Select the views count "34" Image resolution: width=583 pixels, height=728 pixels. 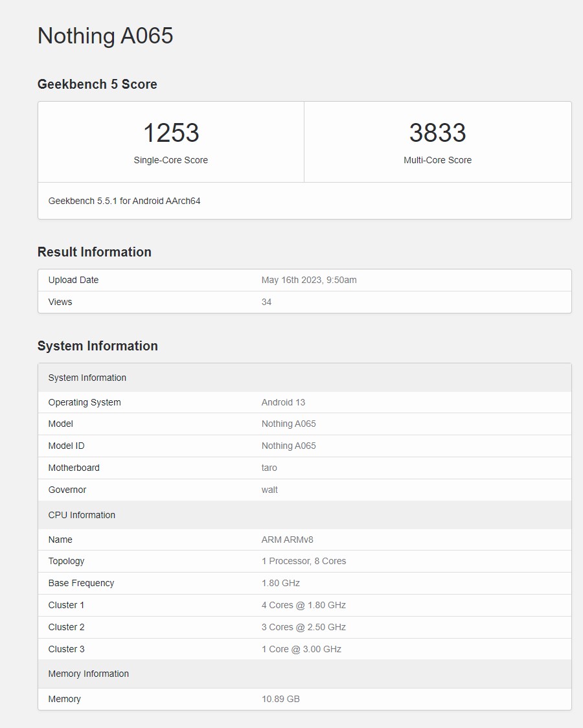266,302
